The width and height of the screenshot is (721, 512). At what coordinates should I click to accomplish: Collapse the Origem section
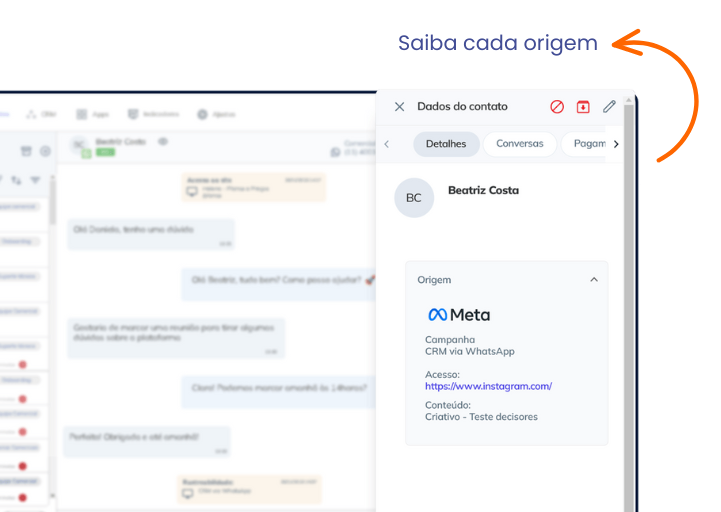tap(594, 280)
